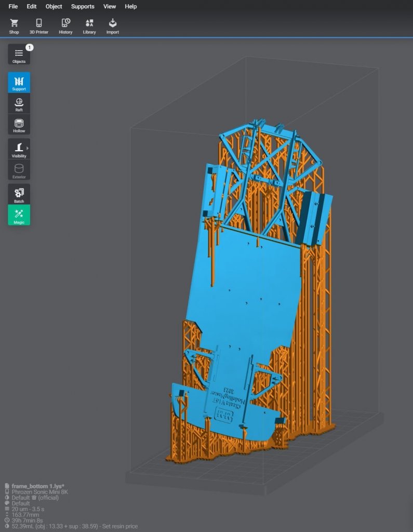Screen dimensions: 413x532
Task: Show the Objects list panel
Action: click(x=19, y=55)
